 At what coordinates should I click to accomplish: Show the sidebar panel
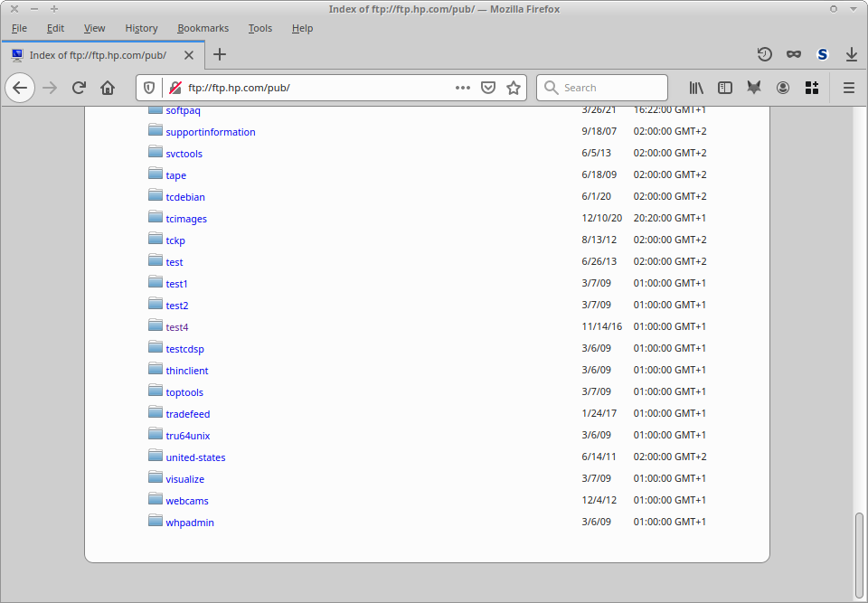point(725,88)
